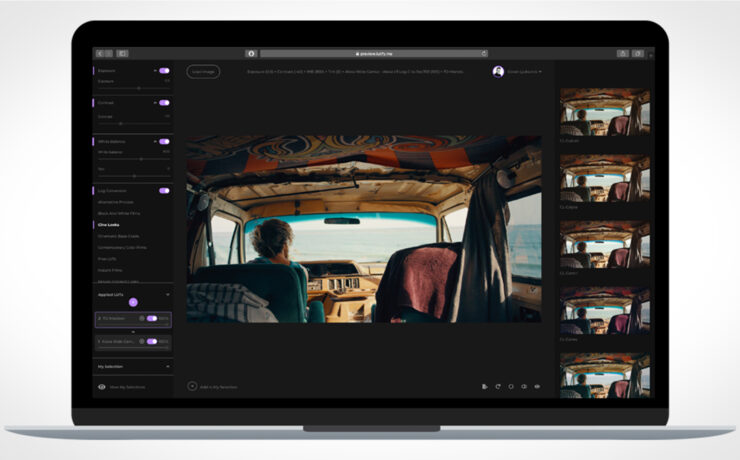The image size is (740, 460).
Task: Open info icon on LUT row 2
Action: (142, 318)
